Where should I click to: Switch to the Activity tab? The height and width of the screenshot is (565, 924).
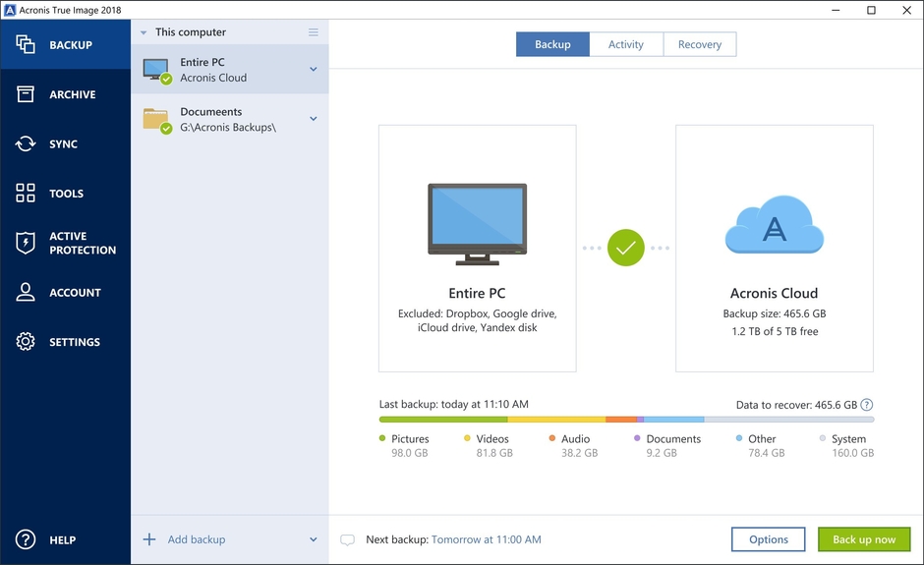[x=626, y=44]
